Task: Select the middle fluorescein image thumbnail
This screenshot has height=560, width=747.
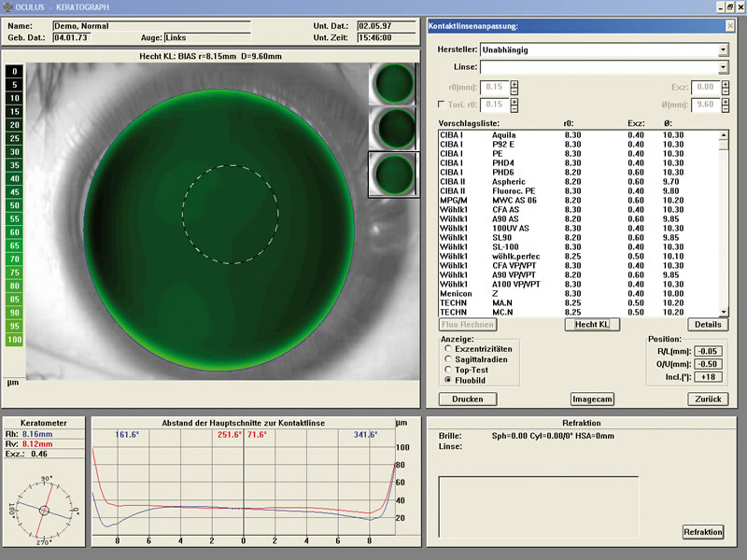Action: click(393, 128)
